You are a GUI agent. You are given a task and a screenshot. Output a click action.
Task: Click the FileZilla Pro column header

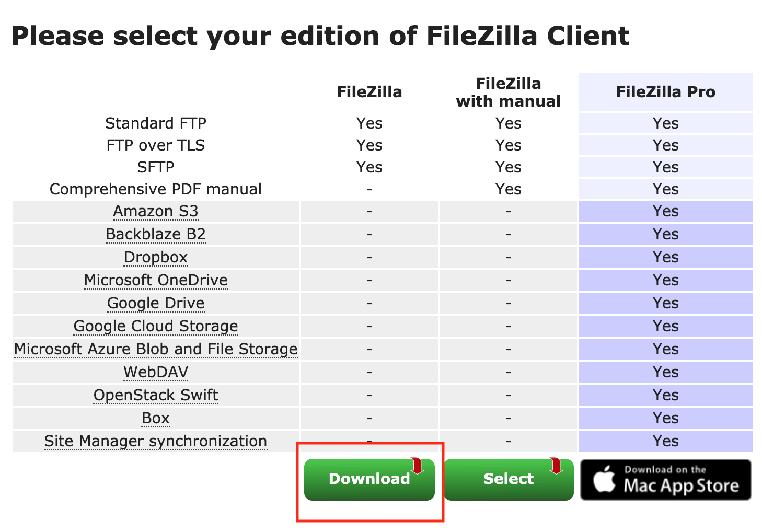click(665, 92)
